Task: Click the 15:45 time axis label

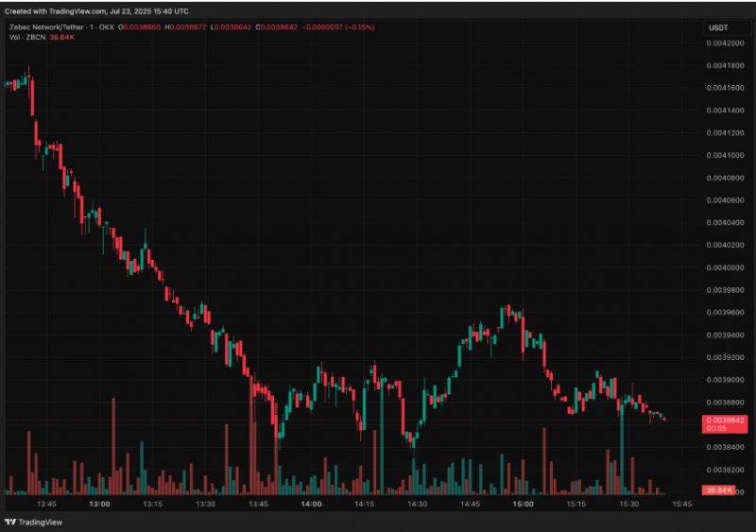Action: point(682,505)
